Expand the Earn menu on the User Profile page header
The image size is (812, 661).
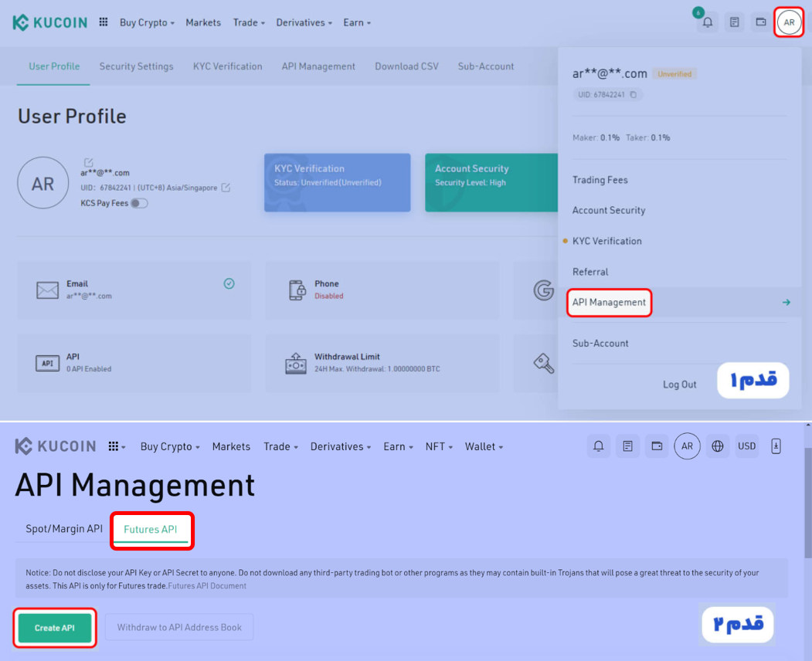click(x=357, y=22)
